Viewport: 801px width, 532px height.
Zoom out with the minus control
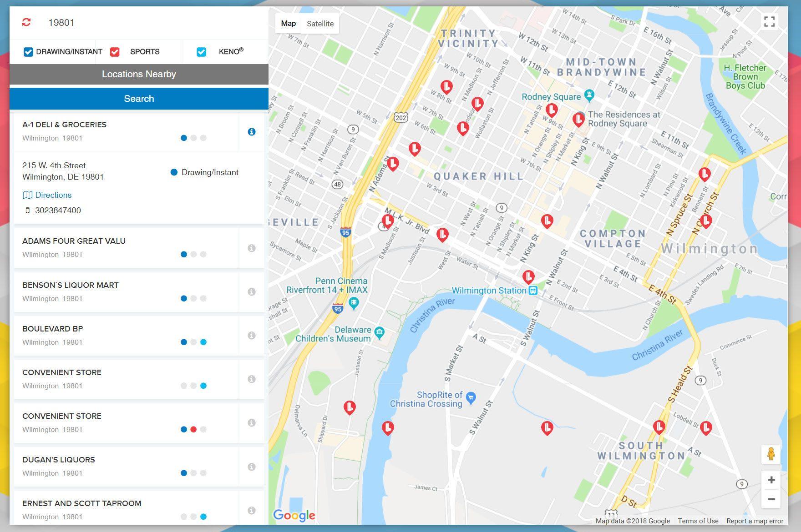tap(771, 499)
